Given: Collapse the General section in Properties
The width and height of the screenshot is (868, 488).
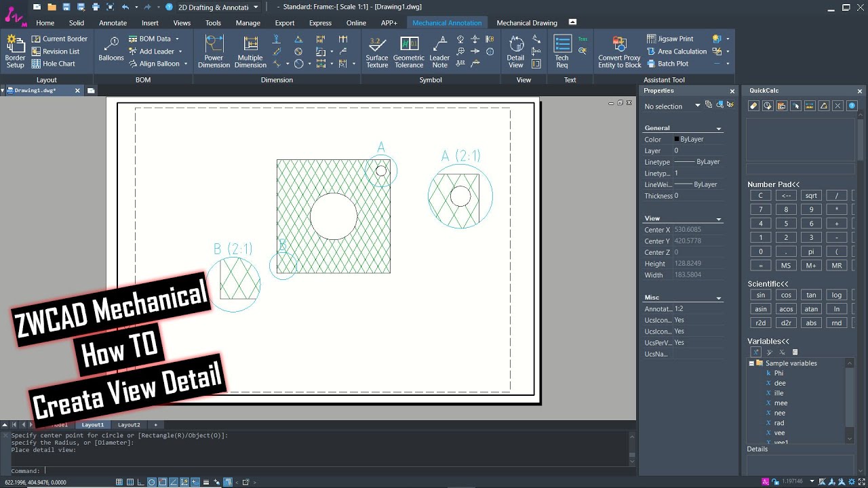Looking at the screenshot, I should point(719,128).
